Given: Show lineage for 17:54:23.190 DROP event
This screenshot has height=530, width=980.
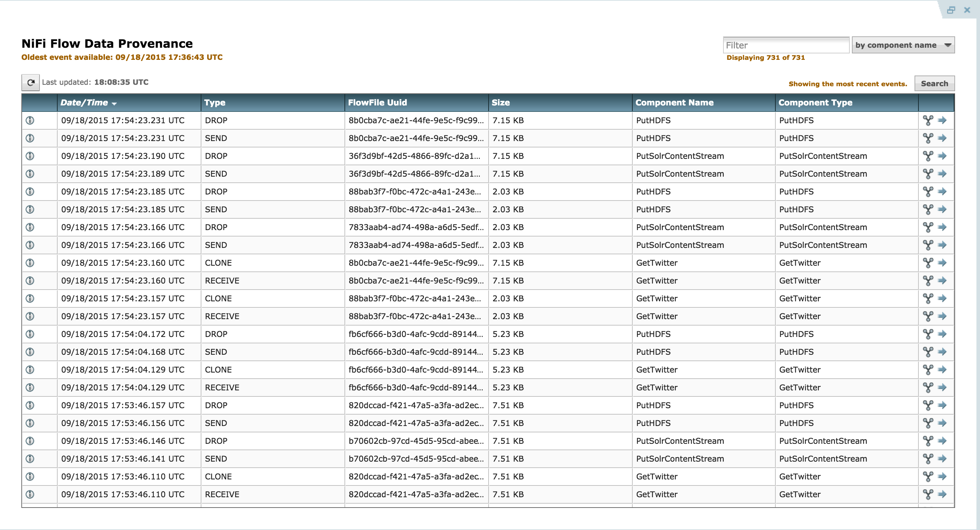Looking at the screenshot, I should (928, 156).
